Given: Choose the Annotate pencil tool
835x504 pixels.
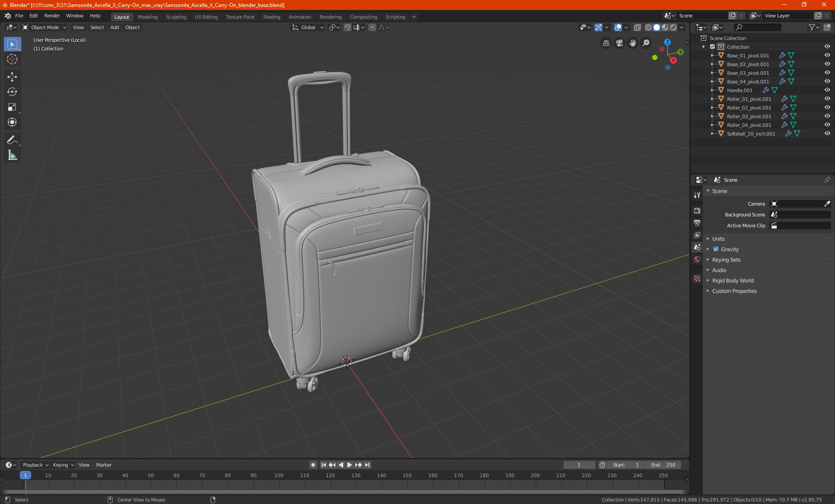Looking at the screenshot, I should click(x=12, y=140).
